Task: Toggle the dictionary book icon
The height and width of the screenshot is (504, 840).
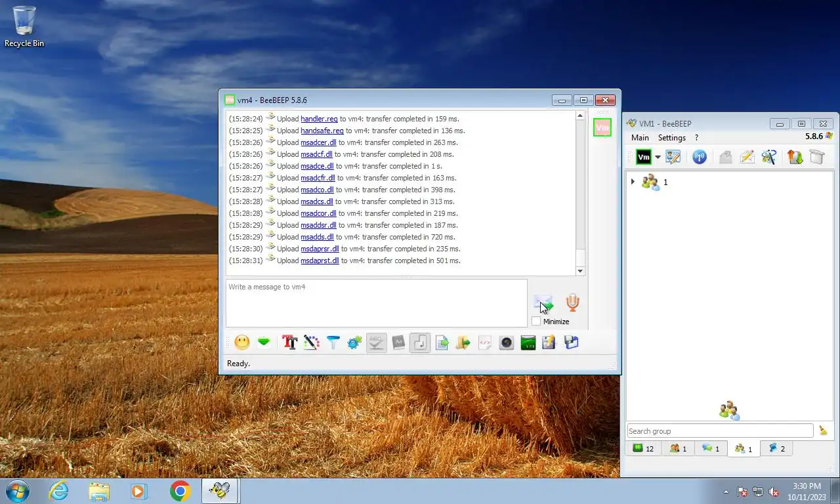Action: pos(398,343)
